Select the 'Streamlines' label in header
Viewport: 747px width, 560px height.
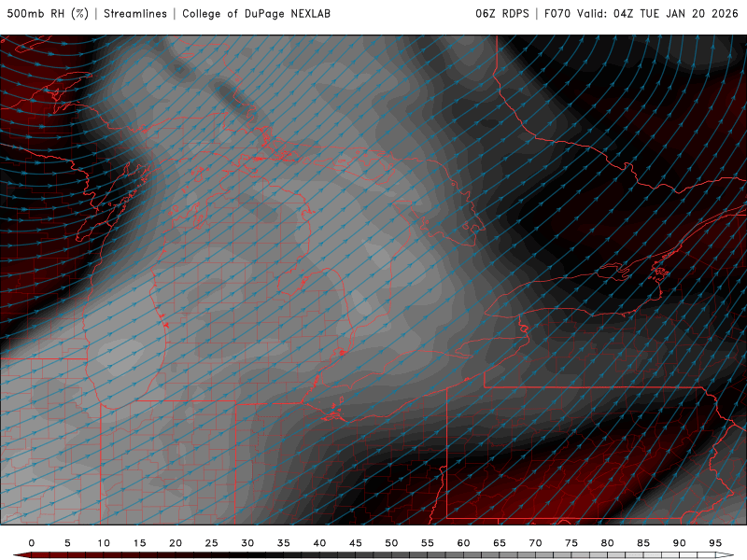[135, 14]
